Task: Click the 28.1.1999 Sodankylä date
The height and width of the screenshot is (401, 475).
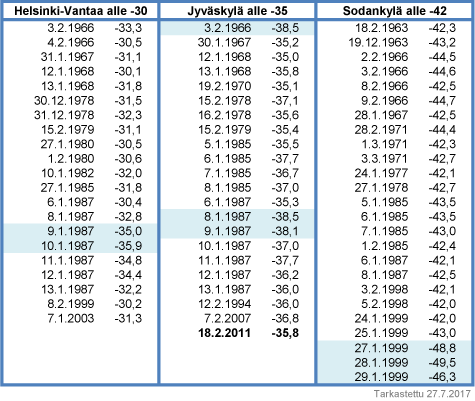Action: pyautogui.click(x=381, y=362)
